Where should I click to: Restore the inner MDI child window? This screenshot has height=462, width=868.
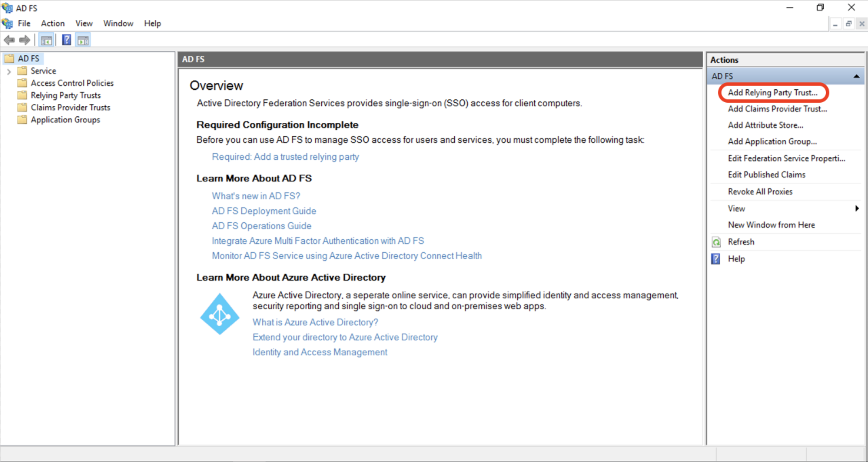[849, 24]
